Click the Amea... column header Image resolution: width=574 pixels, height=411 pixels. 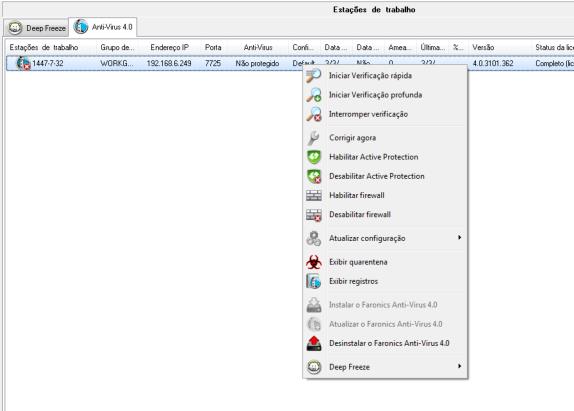(400, 48)
